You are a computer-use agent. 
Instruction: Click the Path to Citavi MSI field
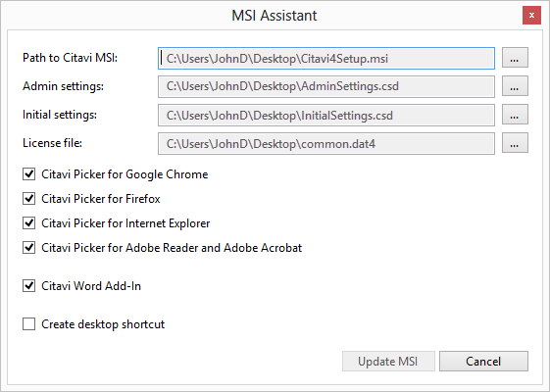(326, 58)
